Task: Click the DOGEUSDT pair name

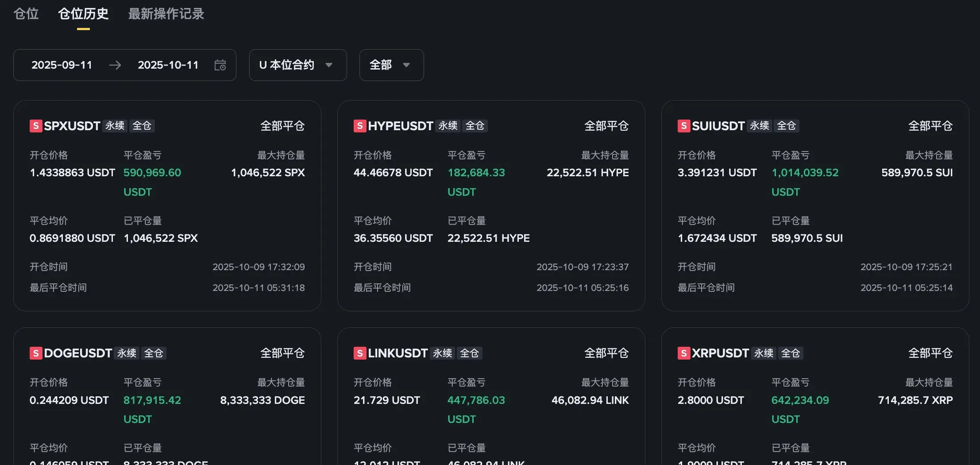Action: pyautogui.click(x=78, y=353)
